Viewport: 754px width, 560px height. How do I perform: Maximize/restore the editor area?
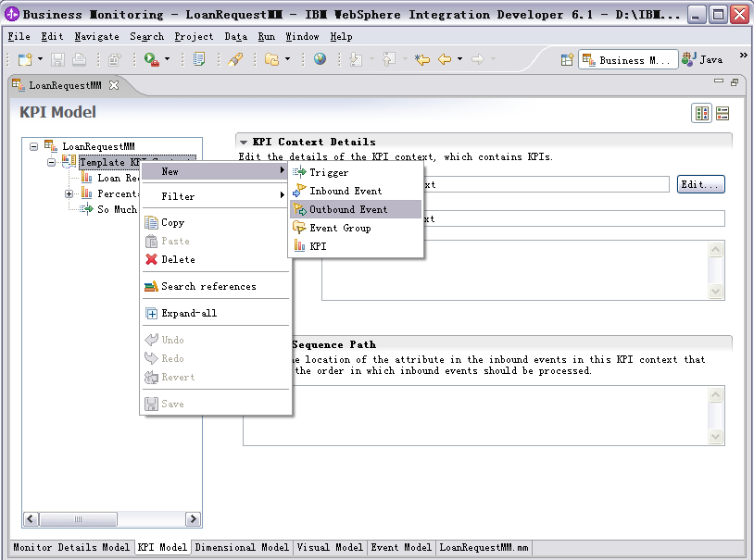tap(735, 82)
